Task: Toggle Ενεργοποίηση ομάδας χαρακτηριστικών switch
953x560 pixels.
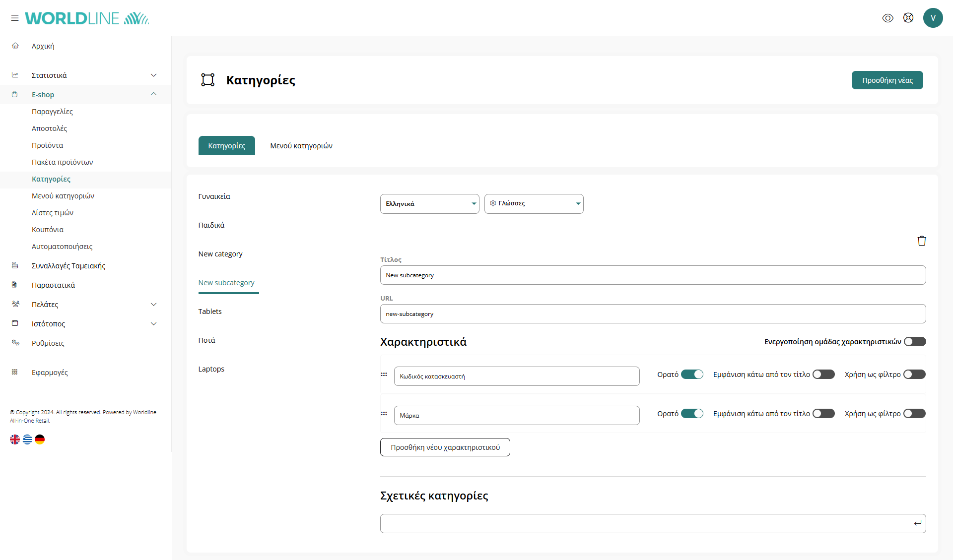Action: (x=914, y=341)
